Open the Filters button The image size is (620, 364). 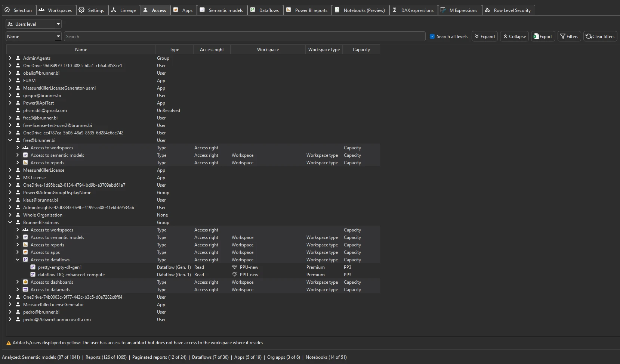point(569,36)
